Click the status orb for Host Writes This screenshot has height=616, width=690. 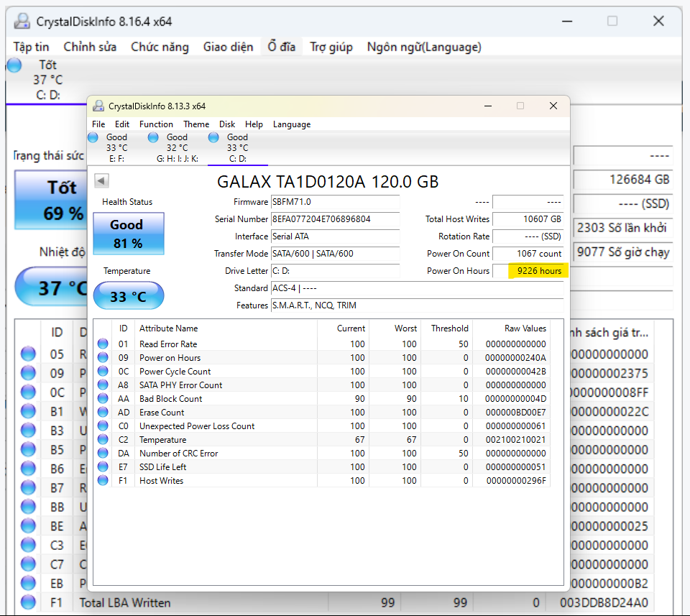pyautogui.click(x=103, y=480)
